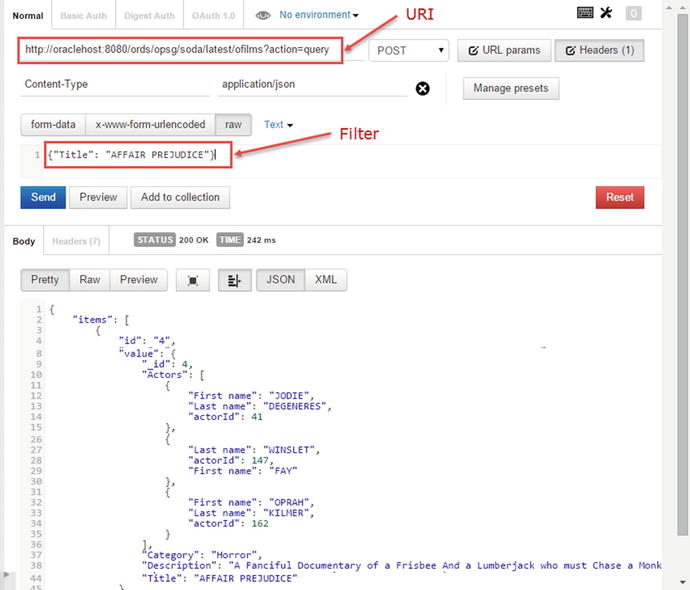The image size is (690, 590).
Task: Select the Raw response view
Action: (x=90, y=280)
